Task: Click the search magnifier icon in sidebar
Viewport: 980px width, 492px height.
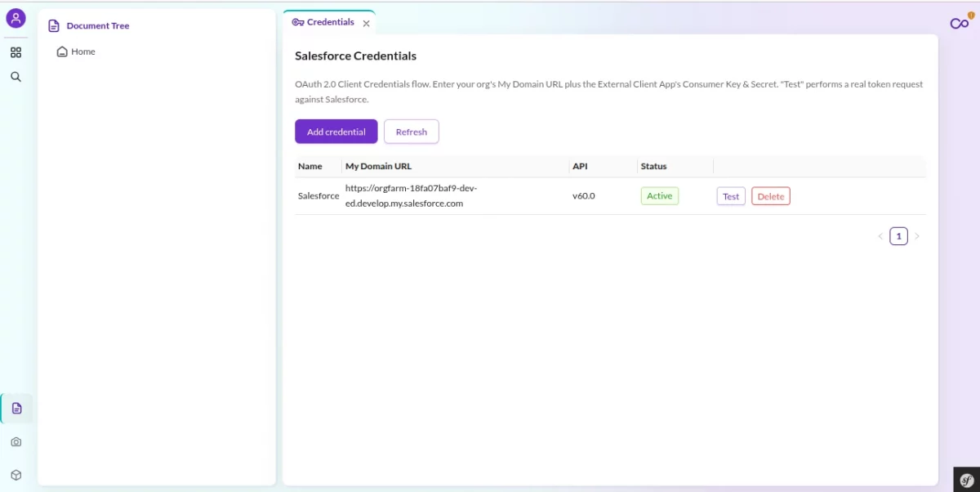Action: [16, 77]
